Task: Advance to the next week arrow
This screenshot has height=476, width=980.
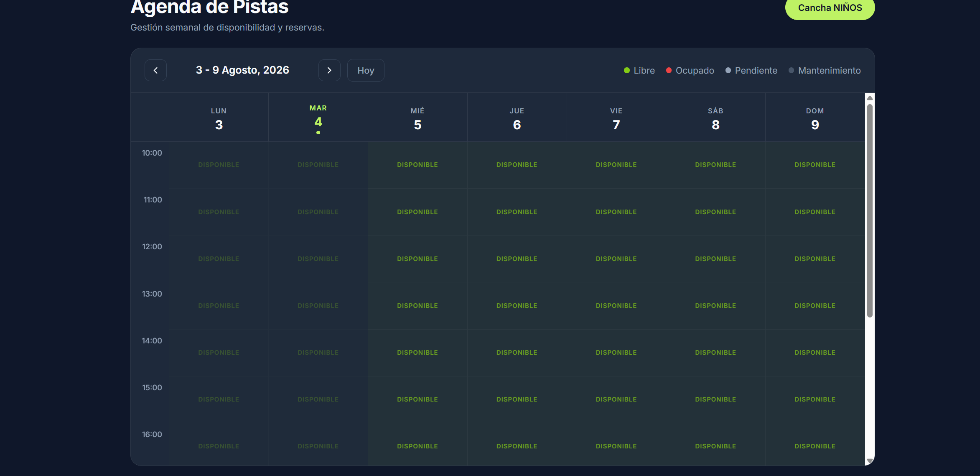Action: (329, 70)
